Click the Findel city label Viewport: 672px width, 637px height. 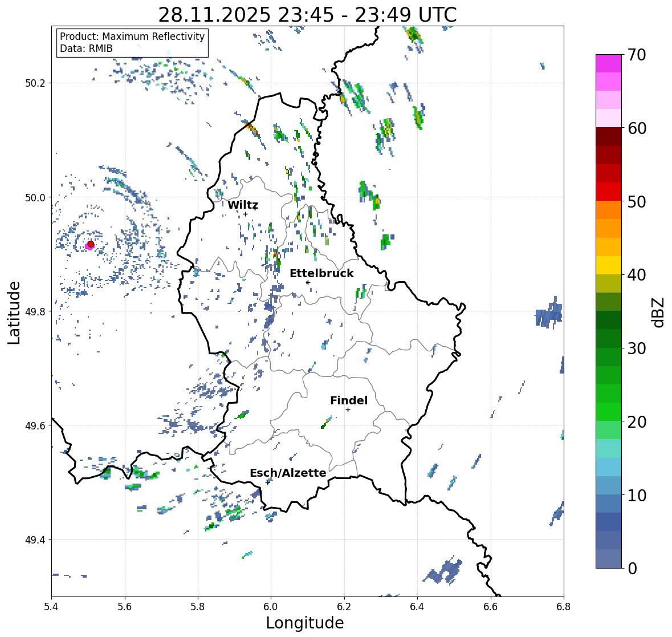[x=349, y=400]
